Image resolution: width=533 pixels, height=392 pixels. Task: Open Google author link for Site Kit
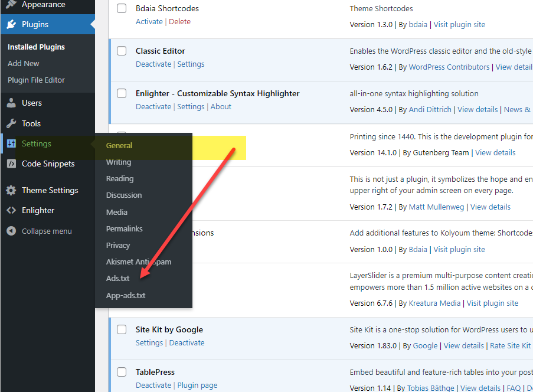(x=425, y=346)
